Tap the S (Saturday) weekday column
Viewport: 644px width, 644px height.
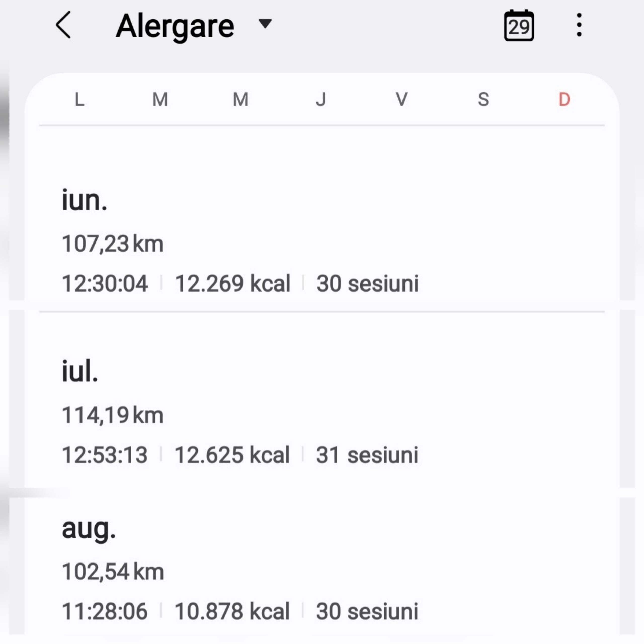pos(483,99)
